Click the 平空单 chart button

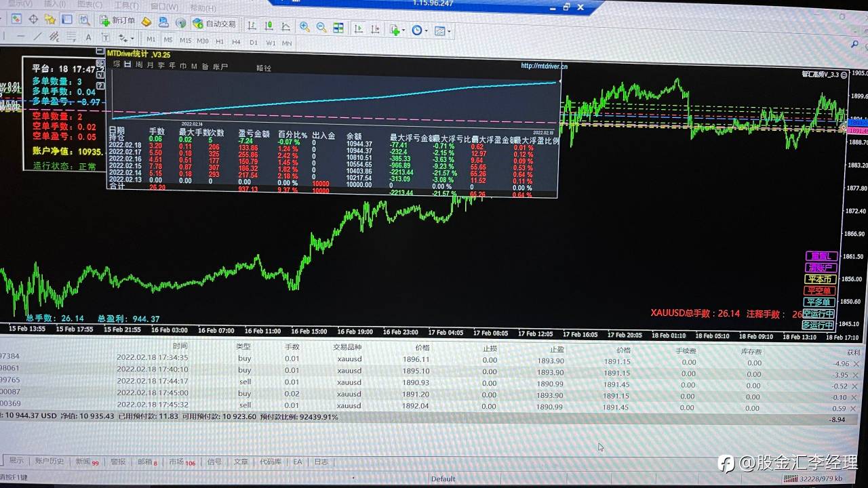coord(818,291)
